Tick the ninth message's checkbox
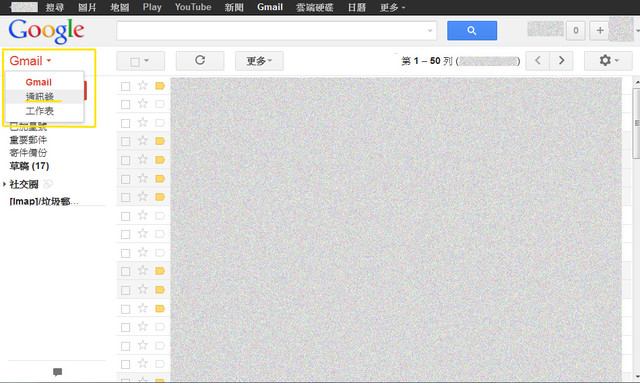The width and height of the screenshot is (640, 383). click(x=125, y=234)
